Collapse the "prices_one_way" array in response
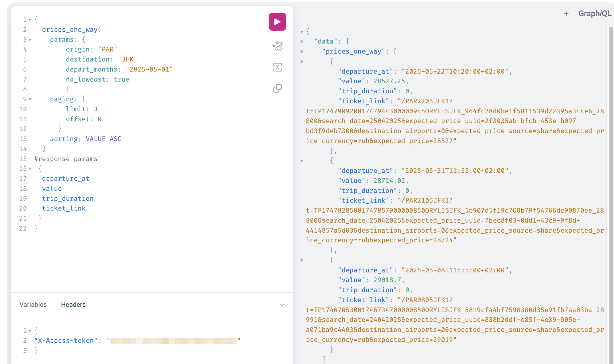The height and width of the screenshot is (364, 614). (302, 52)
